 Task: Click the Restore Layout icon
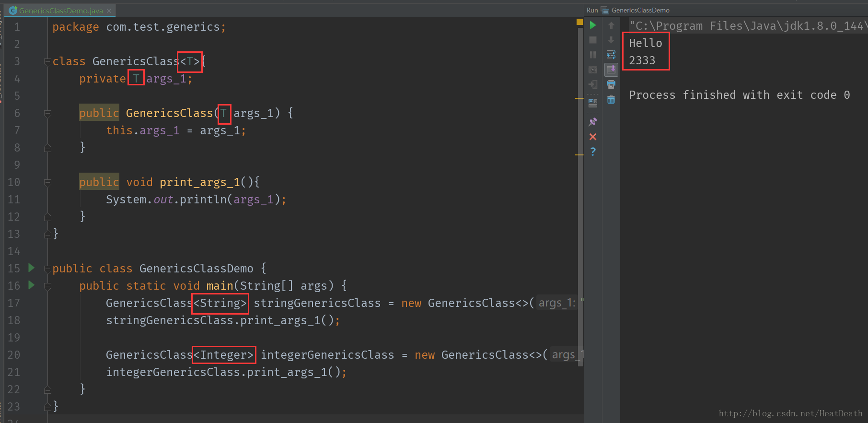coord(593,103)
